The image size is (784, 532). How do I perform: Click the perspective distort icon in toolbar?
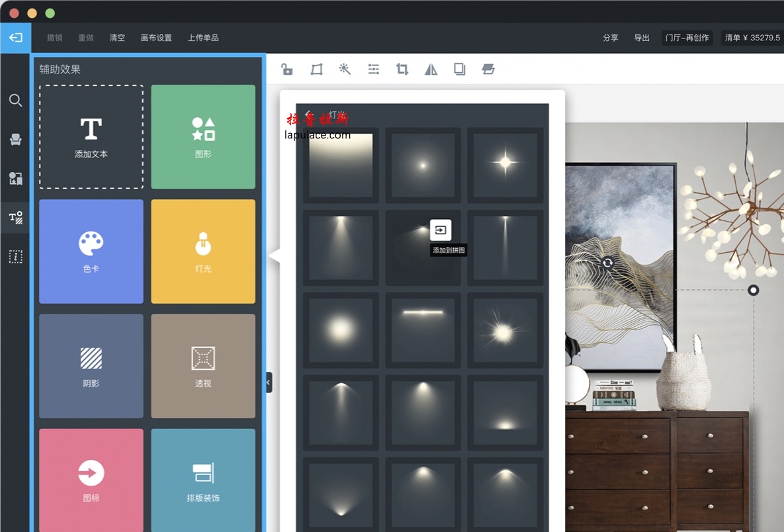[x=316, y=69]
